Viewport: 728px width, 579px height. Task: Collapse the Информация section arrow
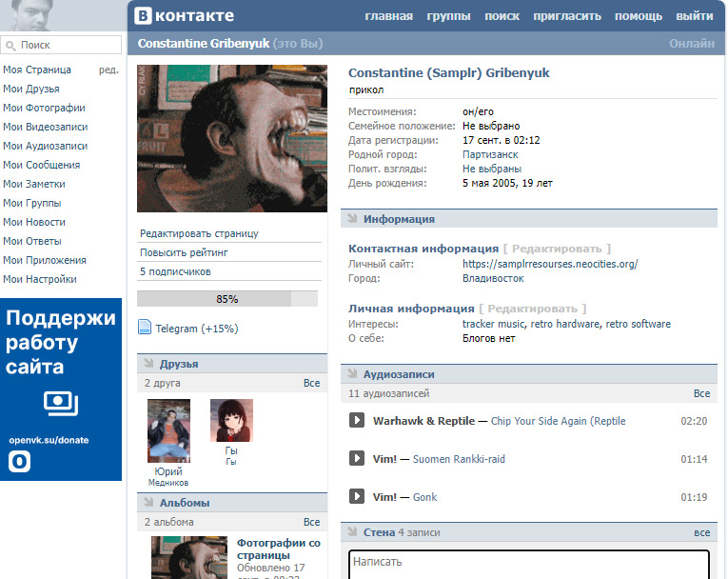click(352, 218)
